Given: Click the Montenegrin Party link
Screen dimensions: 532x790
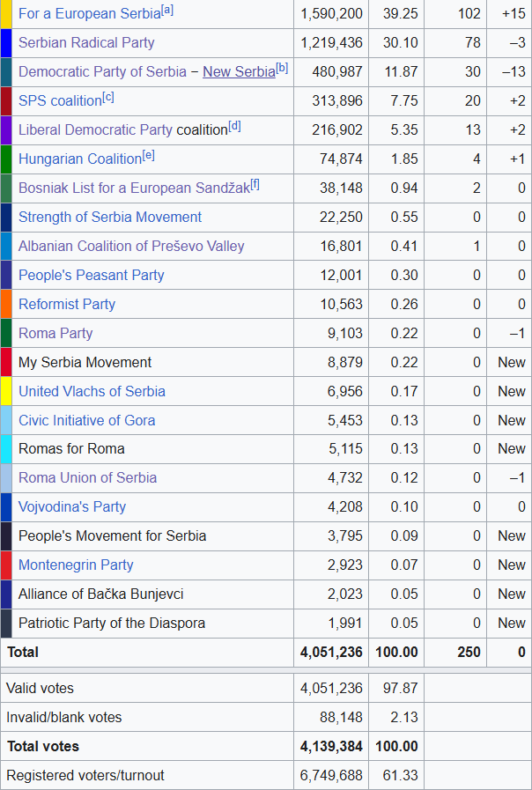Looking at the screenshot, I should tap(76, 565).
